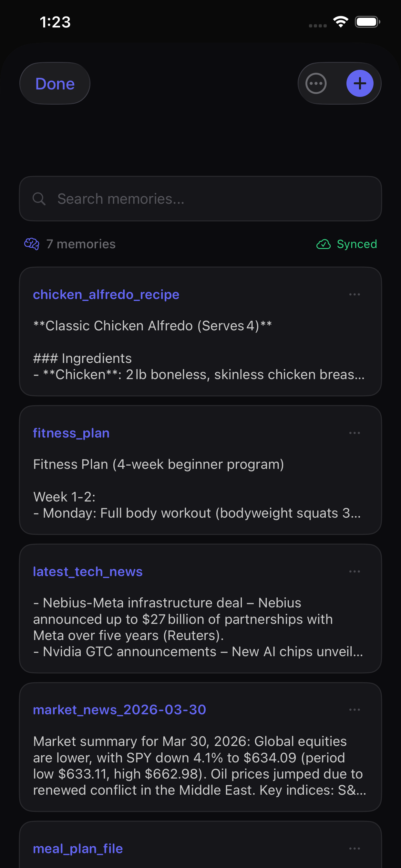This screenshot has width=401, height=868.
Task: Tap the search magnifier icon
Action: [x=39, y=199]
